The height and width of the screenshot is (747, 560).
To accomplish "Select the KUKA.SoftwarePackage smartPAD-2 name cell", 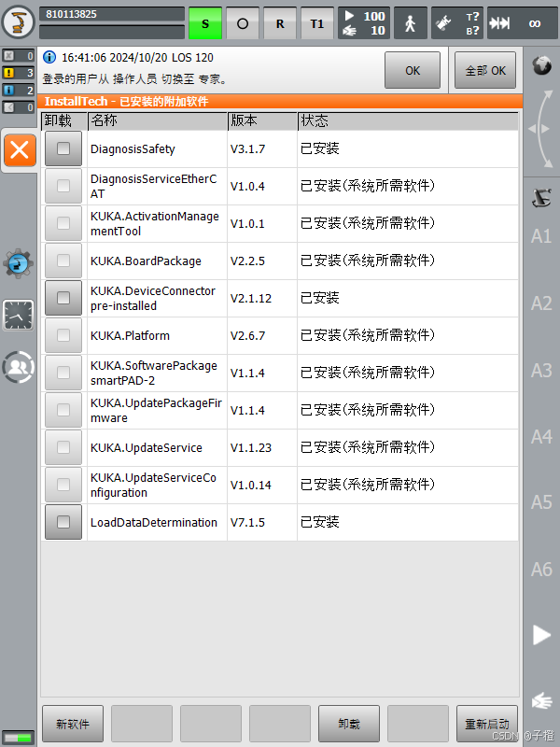I will tap(157, 373).
